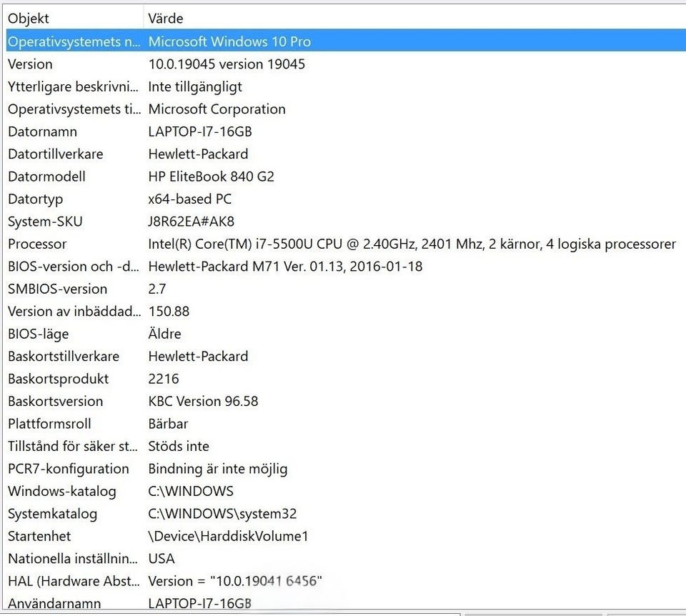
Task: Click the Datortyp x64-based PC row
Action: point(189,199)
